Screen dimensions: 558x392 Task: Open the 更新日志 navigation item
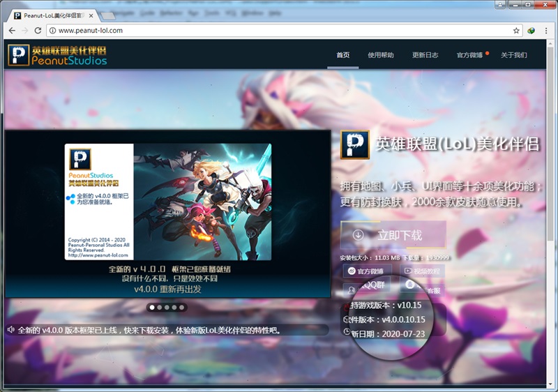[425, 55]
